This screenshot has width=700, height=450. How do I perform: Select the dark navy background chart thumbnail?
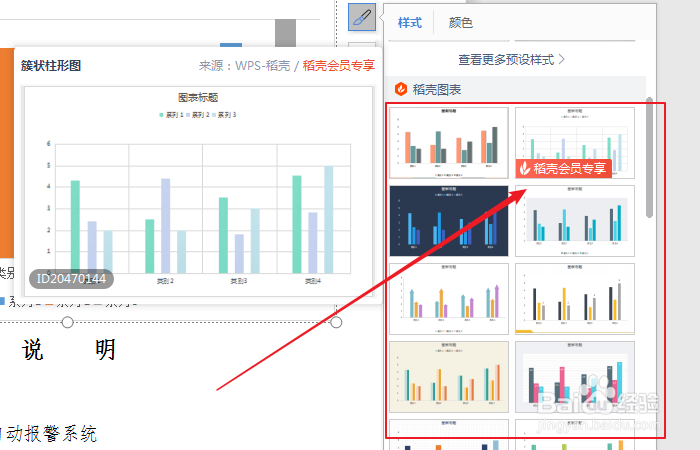coord(449,221)
